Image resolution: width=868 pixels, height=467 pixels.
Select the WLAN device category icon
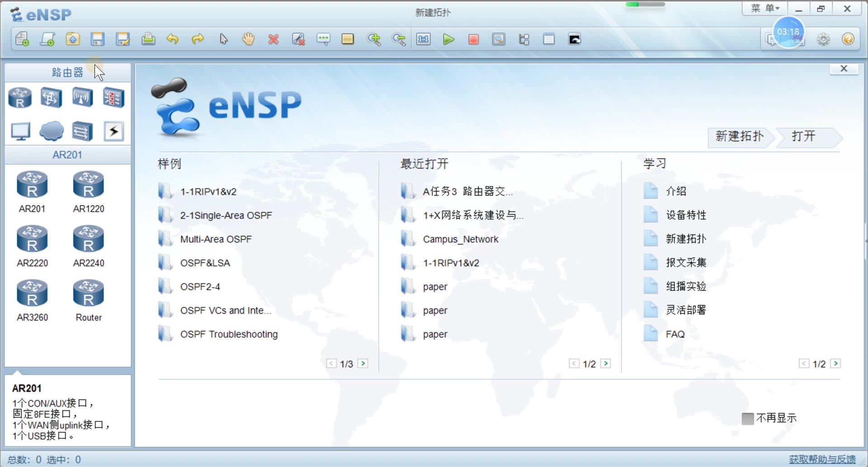pos(82,98)
